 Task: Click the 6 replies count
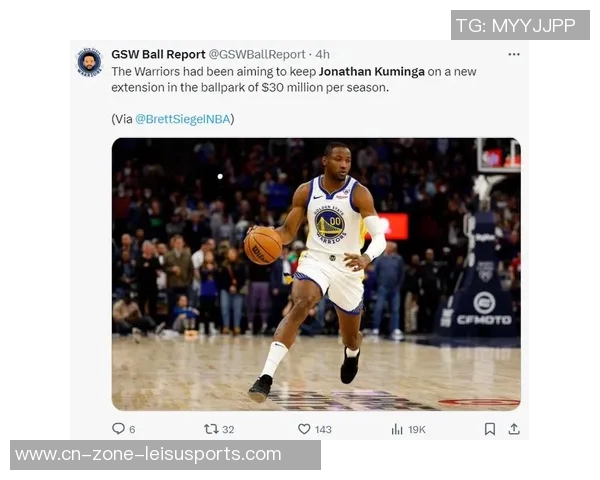tap(132, 429)
